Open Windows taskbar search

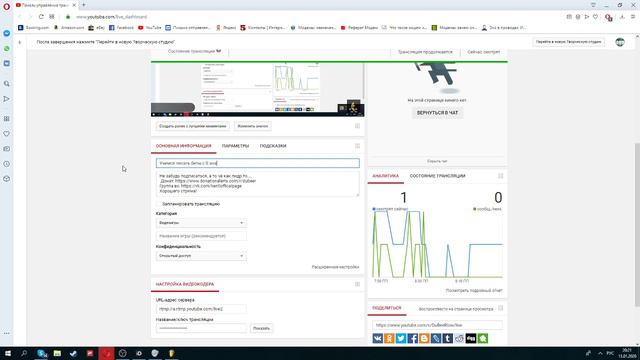click(24, 353)
